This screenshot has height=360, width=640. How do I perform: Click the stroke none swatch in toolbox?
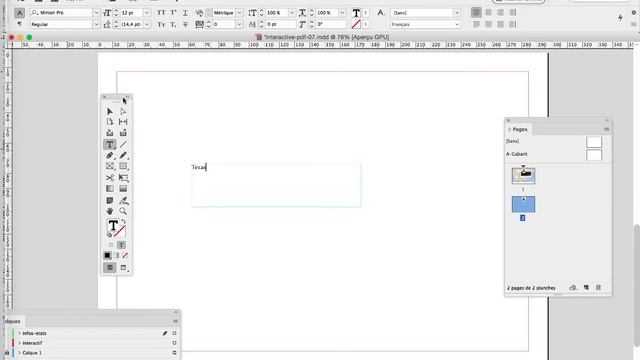click(x=120, y=231)
